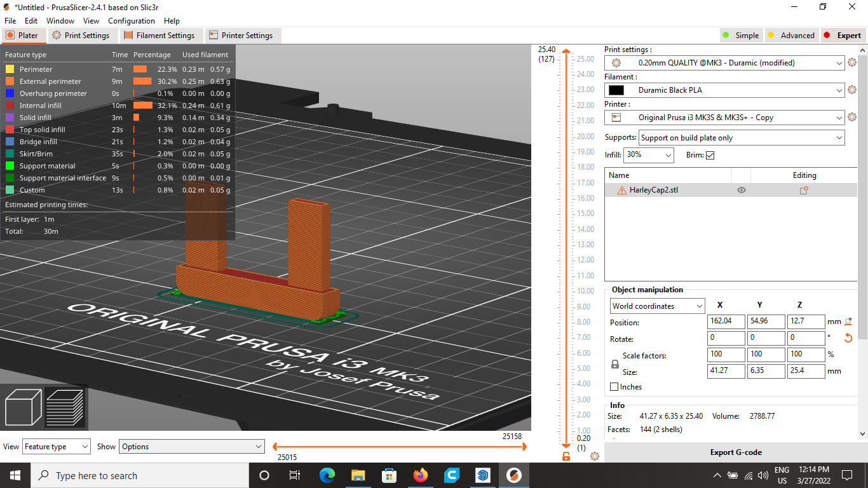
Task: Open Printer settings gear icon
Action: click(x=852, y=117)
